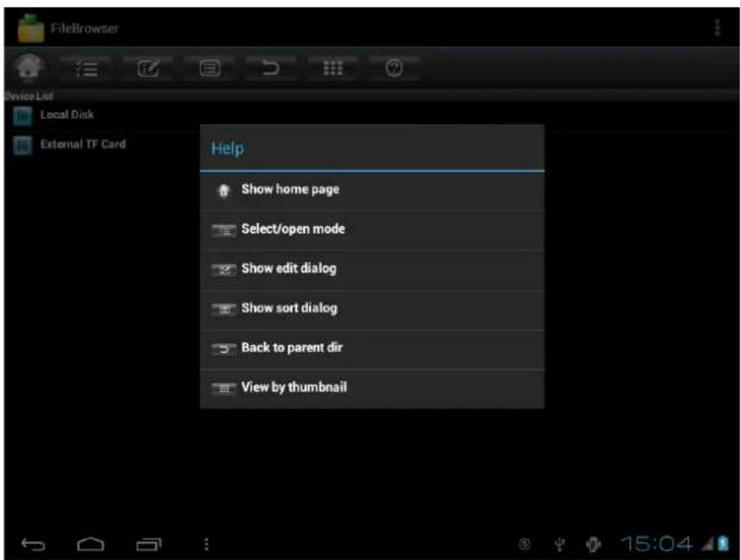Tap the three-dot menu in the navigation bar
This screenshot has width=740, height=560.
pos(206,544)
